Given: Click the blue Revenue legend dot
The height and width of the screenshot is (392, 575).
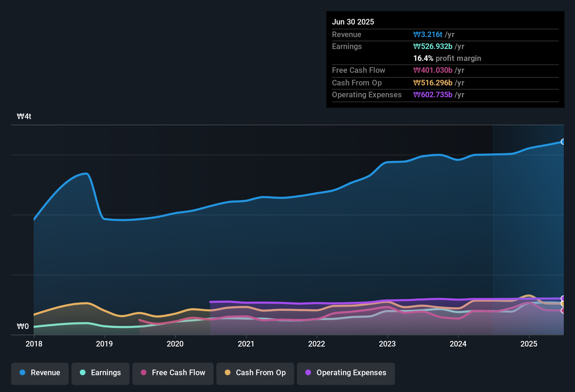Looking at the screenshot, I should [22, 373].
